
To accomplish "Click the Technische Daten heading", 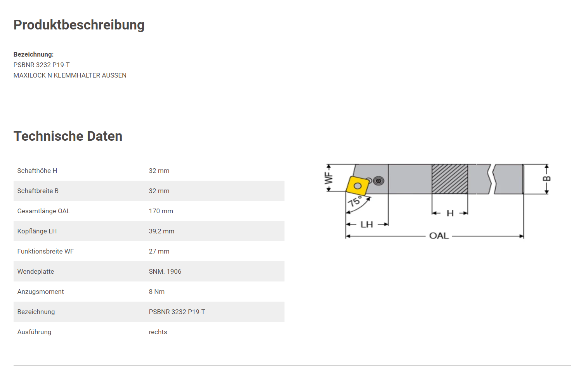I will 68,136.
